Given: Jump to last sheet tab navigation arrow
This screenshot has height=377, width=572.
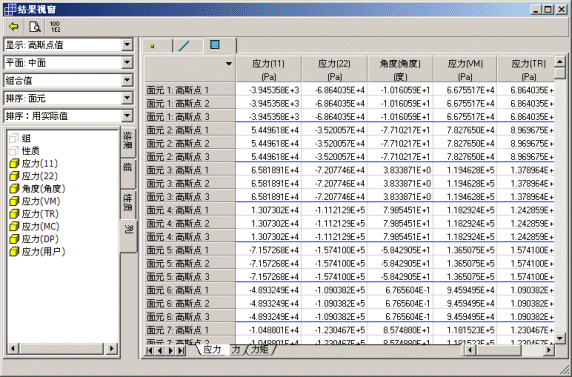Looking at the screenshot, I should [x=181, y=350].
